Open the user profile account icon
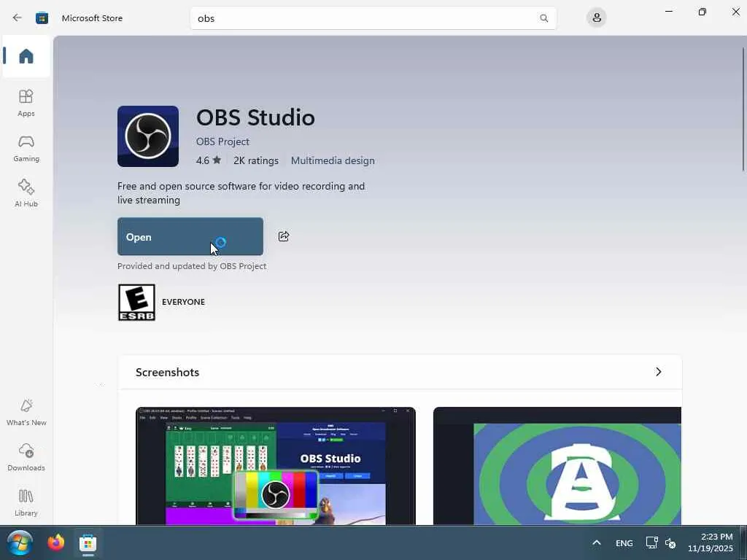Viewport: 747px width, 560px height. 597,18
